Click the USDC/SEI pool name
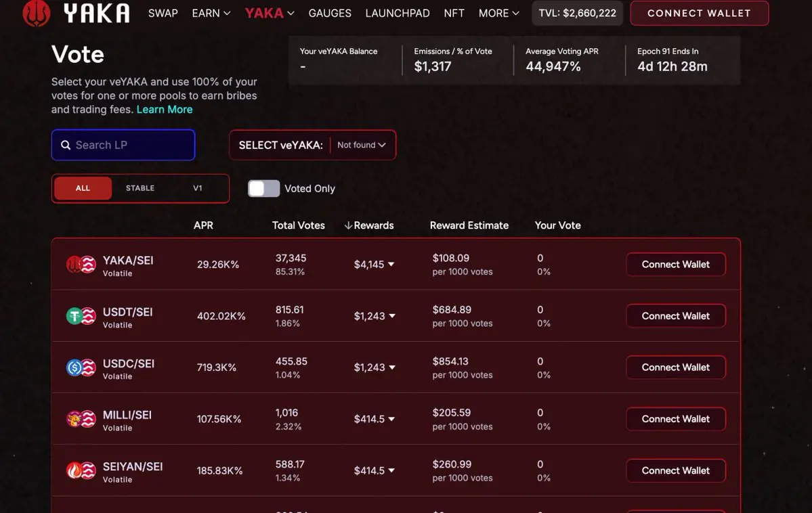Viewport: 812px width, 513px height. [129, 363]
